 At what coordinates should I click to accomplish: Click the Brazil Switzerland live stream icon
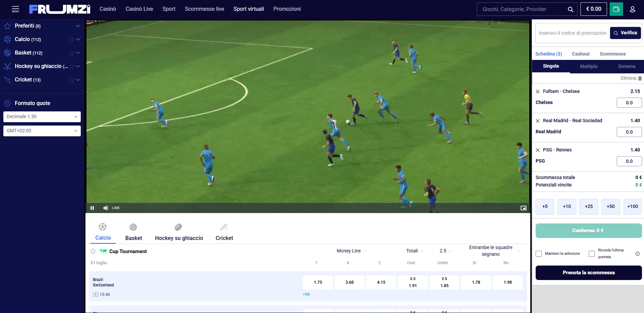pos(96,294)
